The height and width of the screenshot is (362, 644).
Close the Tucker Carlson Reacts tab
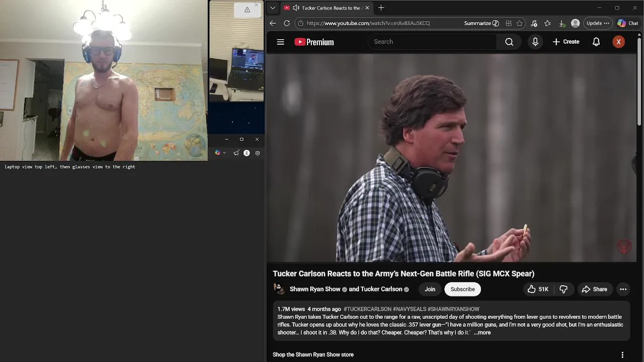pyautogui.click(x=367, y=8)
